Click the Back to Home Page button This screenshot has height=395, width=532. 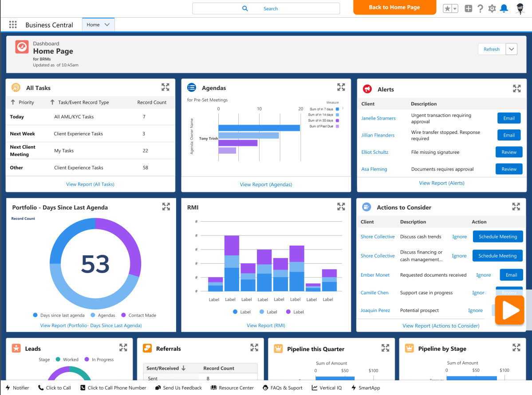click(x=394, y=8)
